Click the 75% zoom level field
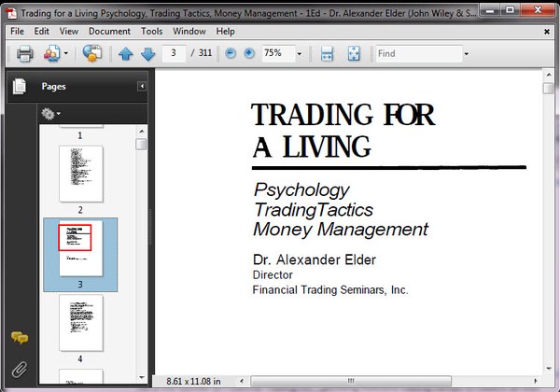Viewport: 560px width, 392px height. tap(278, 53)
